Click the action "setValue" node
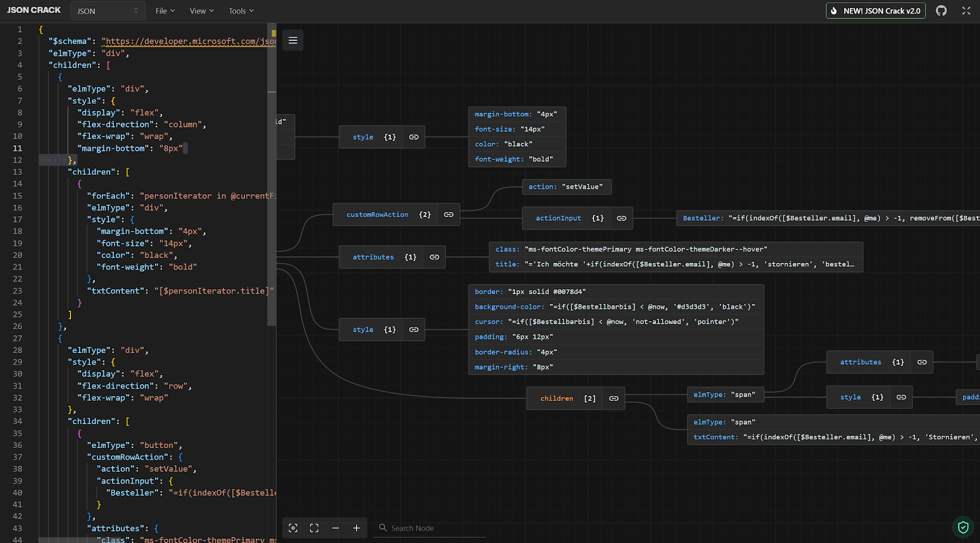This screenshot has height=543, width=980. click(567, 187)
